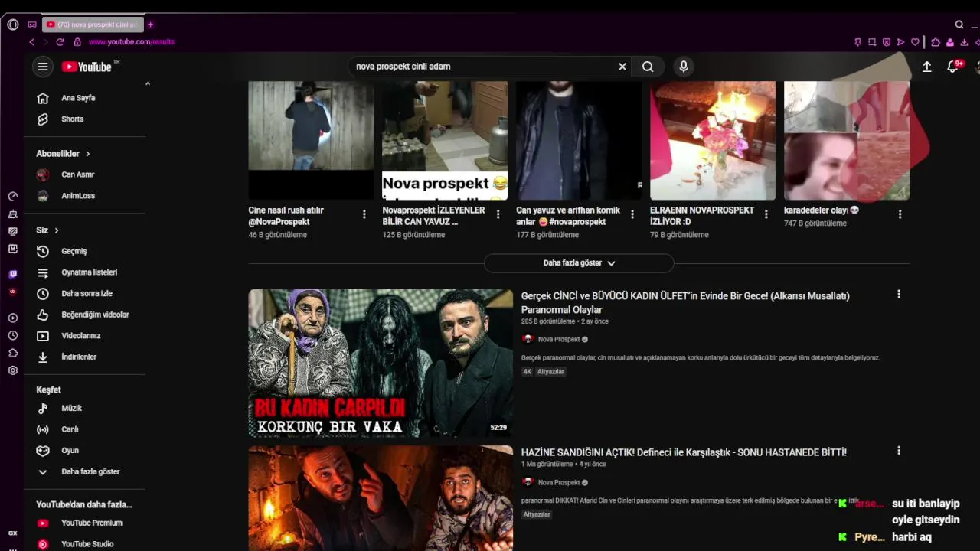Add a new browser tab with plus
The image size is (980, 551).
click(150, 24)
